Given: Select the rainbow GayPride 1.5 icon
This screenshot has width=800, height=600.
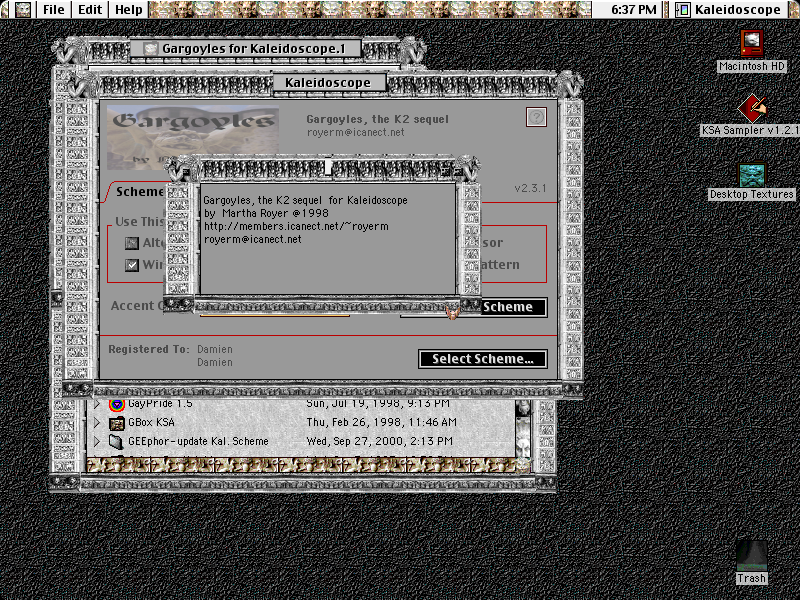Looking at the screenshot, I should pyautogui.click(x=117, y=405).
